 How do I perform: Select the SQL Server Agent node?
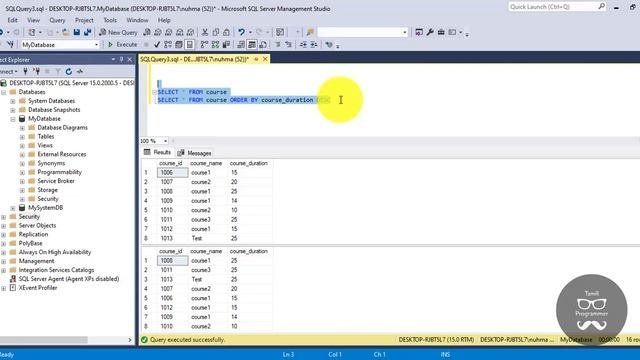pyautogui.click(x=69, y=279)
